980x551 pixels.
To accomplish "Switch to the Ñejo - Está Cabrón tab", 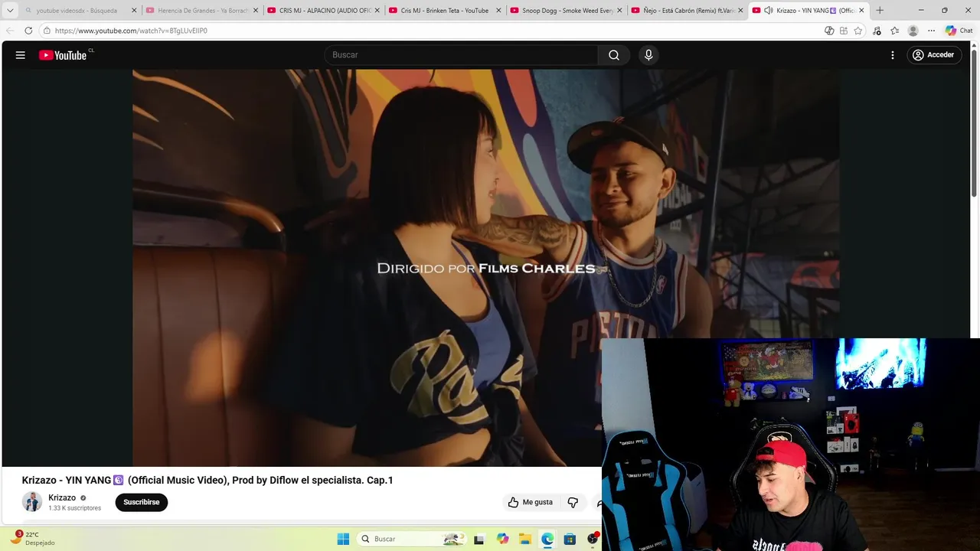I will 687,11.
